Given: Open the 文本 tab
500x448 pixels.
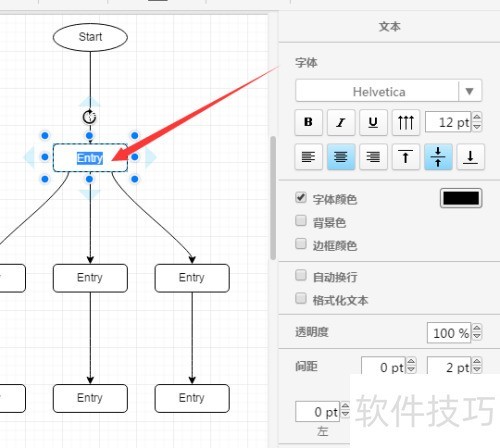Looking at the screenshot, I should [389, 27].
